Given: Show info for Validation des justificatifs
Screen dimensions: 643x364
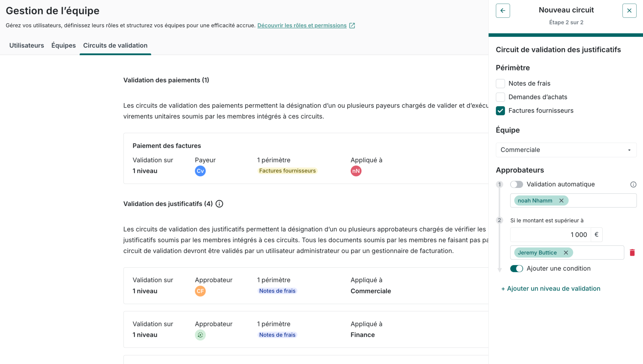Looking at the screenshot, I should (219, 204).
